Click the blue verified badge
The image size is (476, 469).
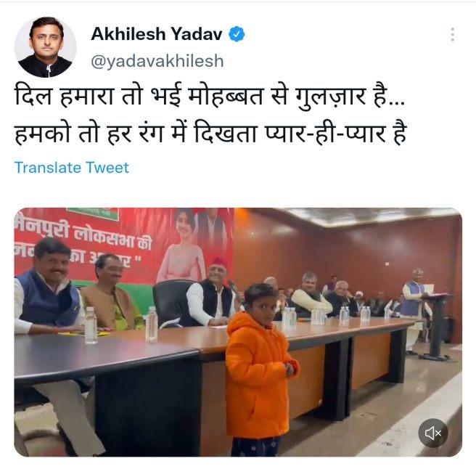[x=237, y=33]
